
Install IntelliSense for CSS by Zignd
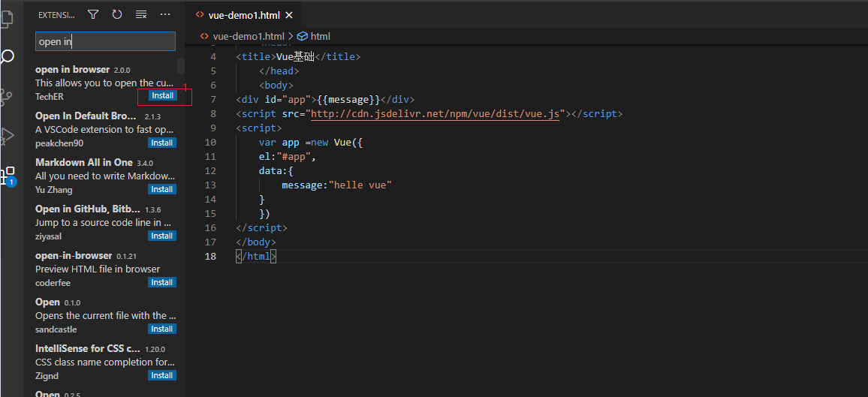pyautogui.click(x=162, y=375)
